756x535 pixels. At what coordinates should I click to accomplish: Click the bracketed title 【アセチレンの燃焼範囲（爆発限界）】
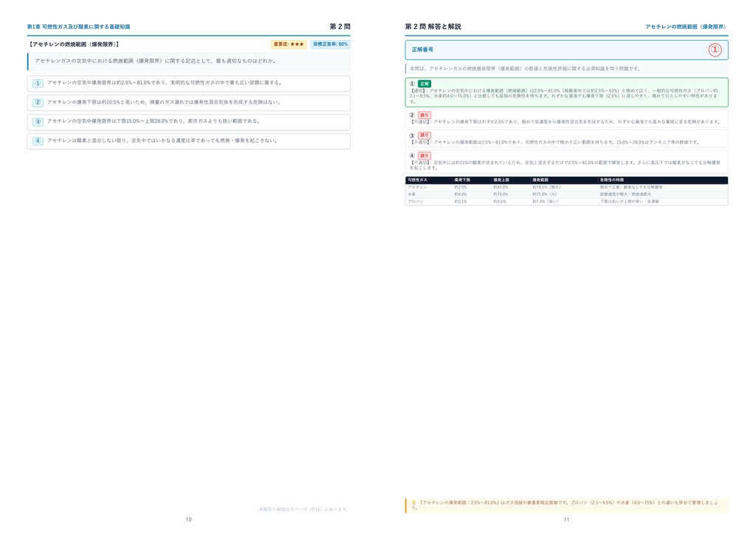point(73,44)
